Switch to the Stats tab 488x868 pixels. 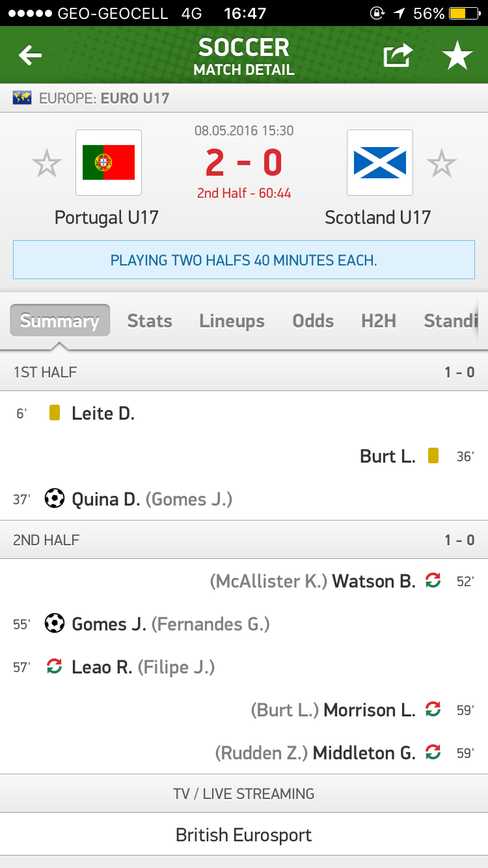pyautogui.click(x=150, y=321)
